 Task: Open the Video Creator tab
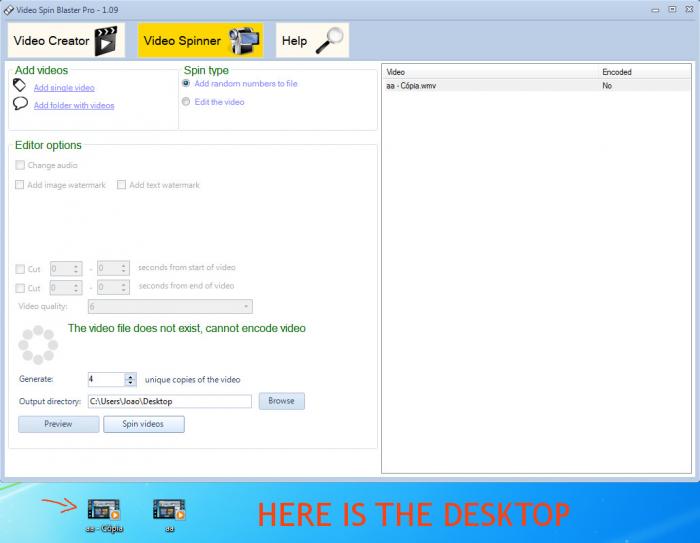pos(66,41)
